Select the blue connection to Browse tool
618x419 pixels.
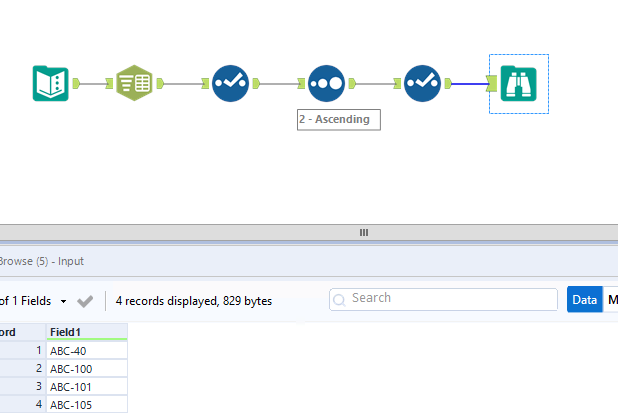(469, 84)
